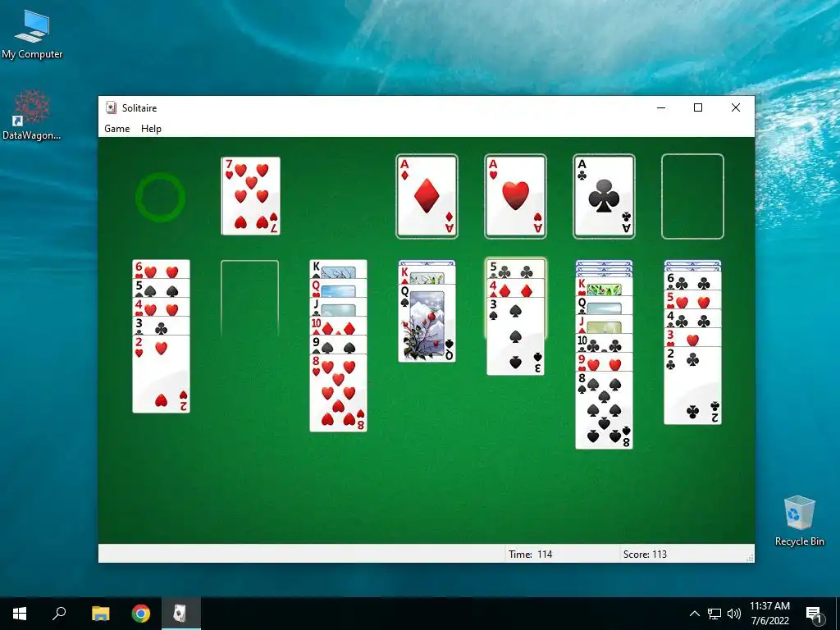The image size is (840, 630).
Task: Select the 4 of diamonds card
Action: click(x=515, y=288)
